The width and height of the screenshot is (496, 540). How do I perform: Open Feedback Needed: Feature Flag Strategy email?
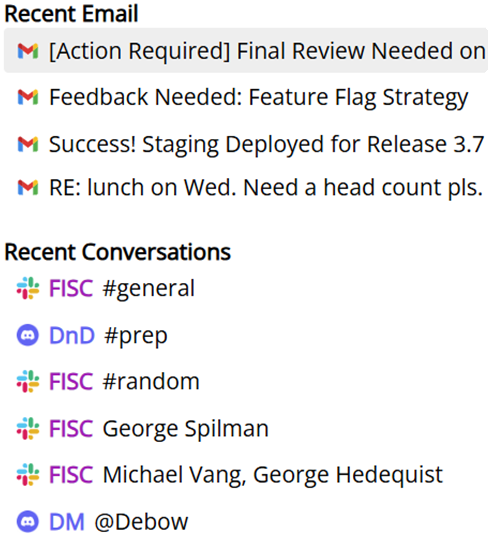click(x=246, y=97)
